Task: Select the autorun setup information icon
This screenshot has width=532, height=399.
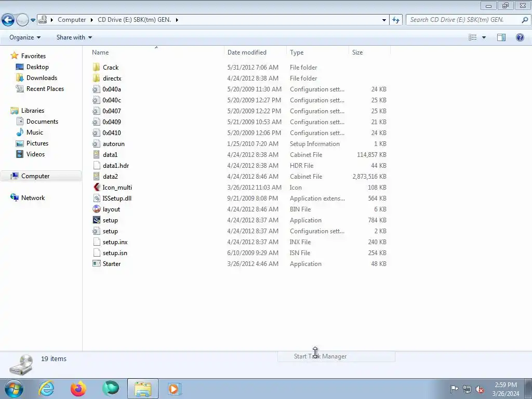Action: point(96,143)
